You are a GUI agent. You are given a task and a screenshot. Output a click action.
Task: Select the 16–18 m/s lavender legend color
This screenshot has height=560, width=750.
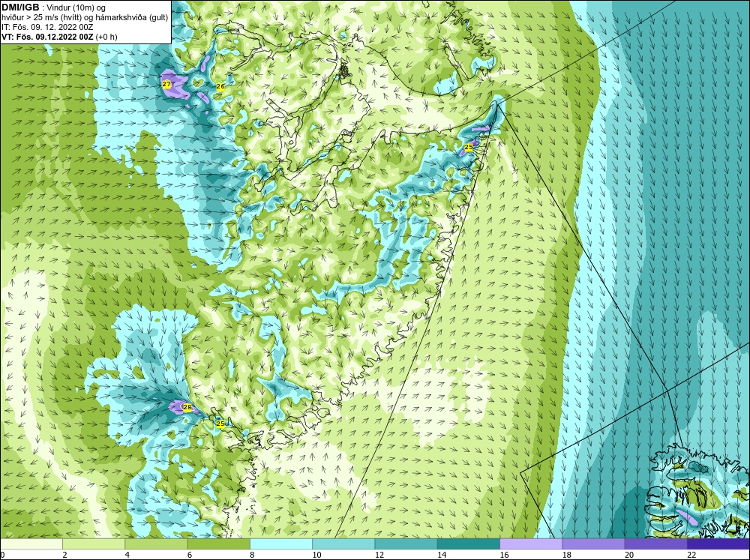click(531, 544)
